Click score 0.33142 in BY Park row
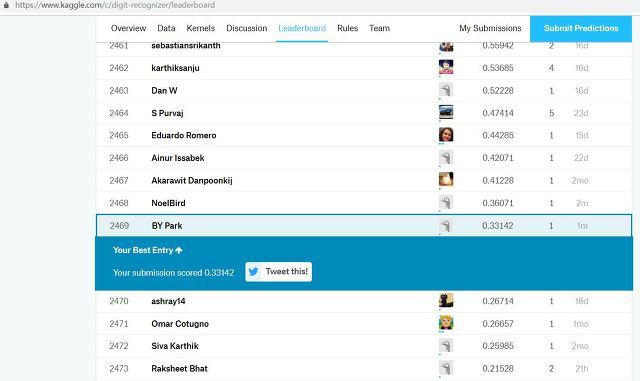The height and width of the screenshot is (381, 640). pos(498,225)
